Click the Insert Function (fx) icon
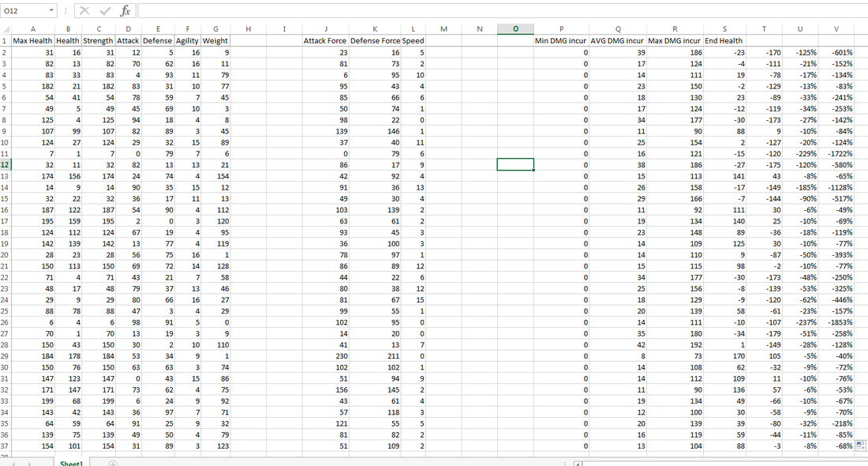Viewport: 868px width, 466px height. pos(124,10)
